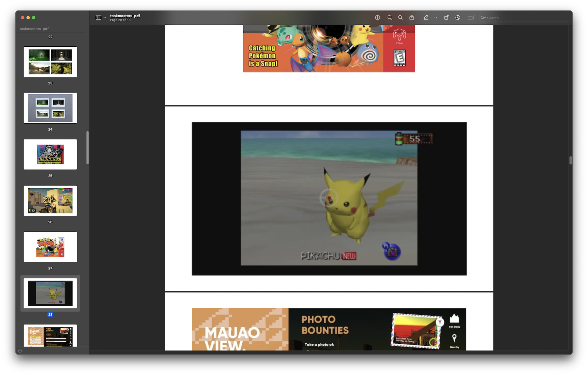Click the form filling toolbar icon
This screenshot has width=588, height=375.
471,18
